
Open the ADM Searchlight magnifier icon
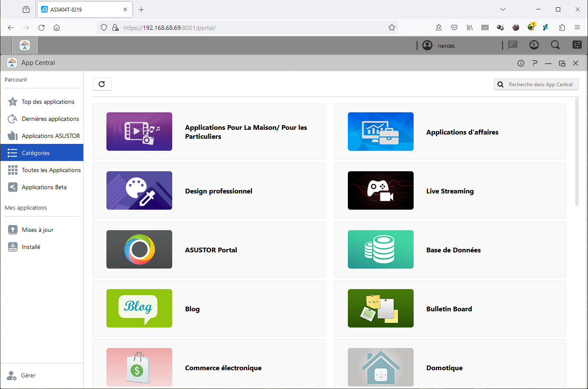(x=555, y=45)
